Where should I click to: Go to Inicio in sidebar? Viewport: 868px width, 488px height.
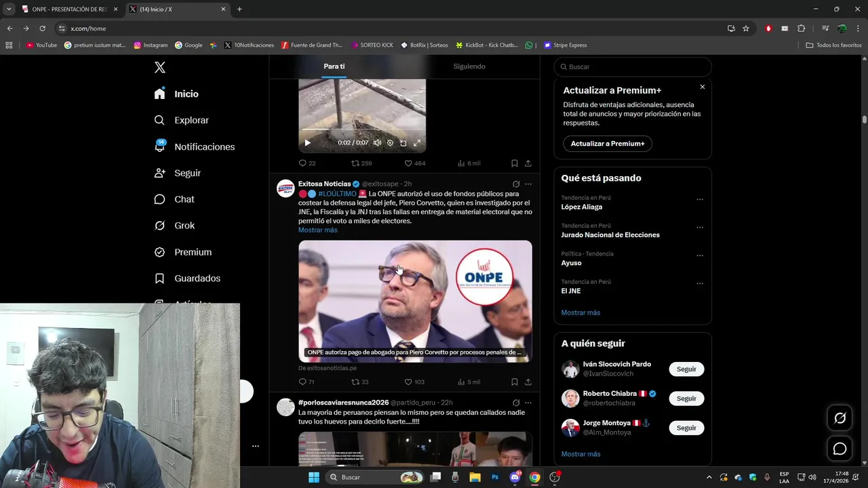pyautogui.click(x=176, y=94)
